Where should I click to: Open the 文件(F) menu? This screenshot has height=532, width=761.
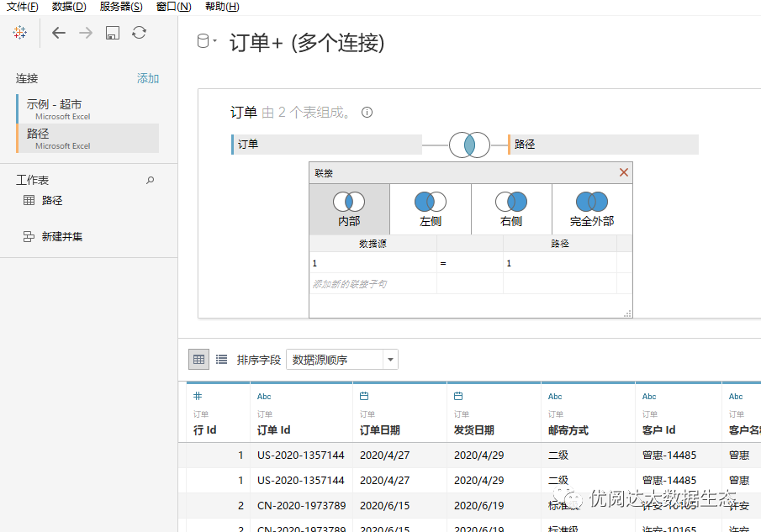click(x=23, y=7)
